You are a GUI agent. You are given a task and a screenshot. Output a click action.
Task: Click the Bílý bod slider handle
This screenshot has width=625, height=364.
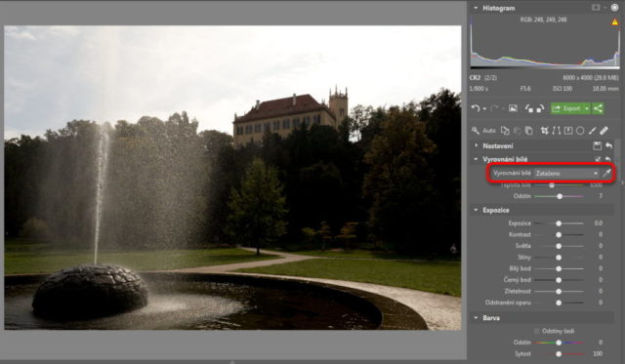coord(559,268)
